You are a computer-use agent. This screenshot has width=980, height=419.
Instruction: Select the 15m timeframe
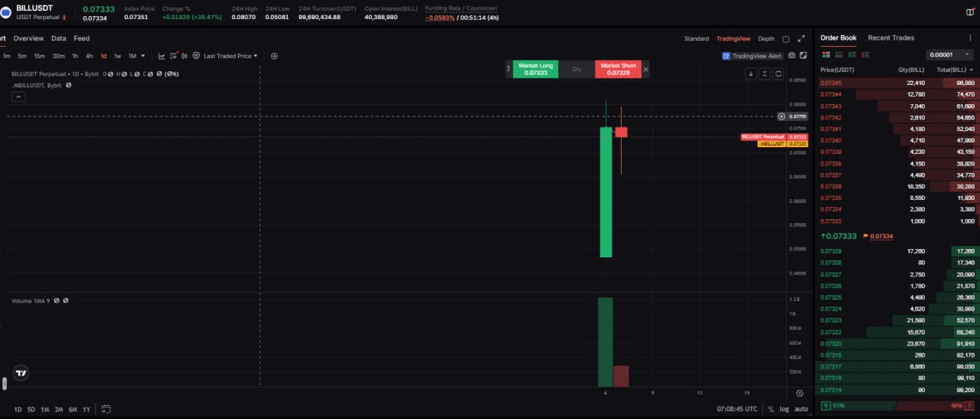[39, 56]
